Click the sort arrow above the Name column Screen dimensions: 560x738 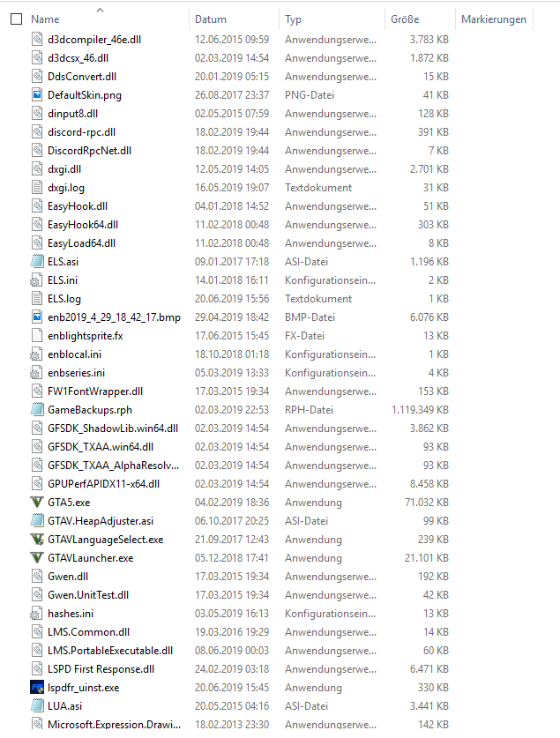(x=100, y=10)
